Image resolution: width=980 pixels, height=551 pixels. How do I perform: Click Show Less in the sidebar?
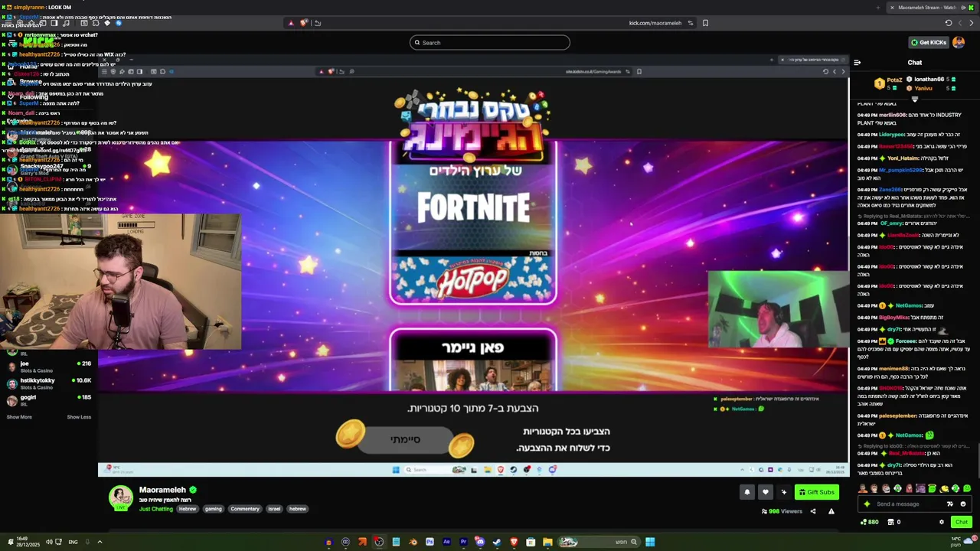[x=79, y=417]
